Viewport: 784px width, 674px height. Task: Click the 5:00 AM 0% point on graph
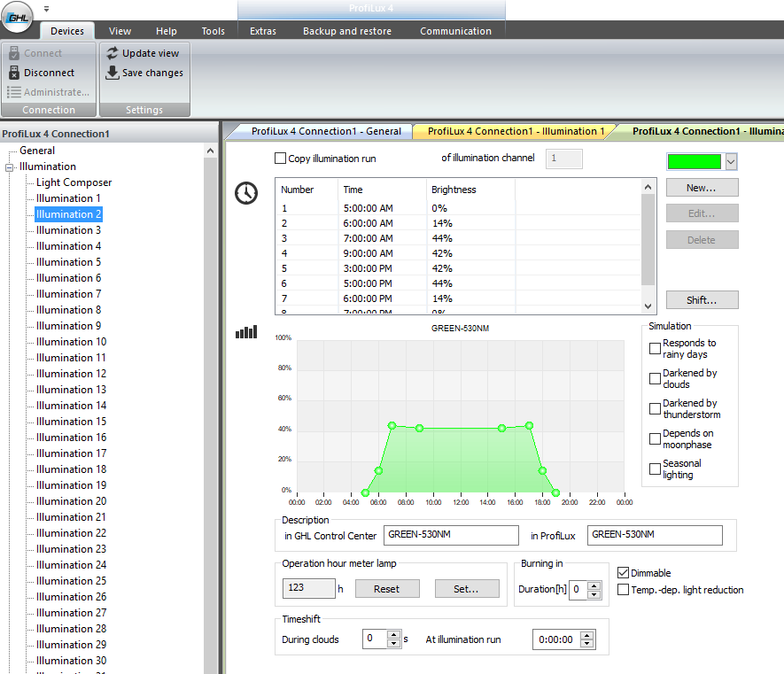coord(365,493)
